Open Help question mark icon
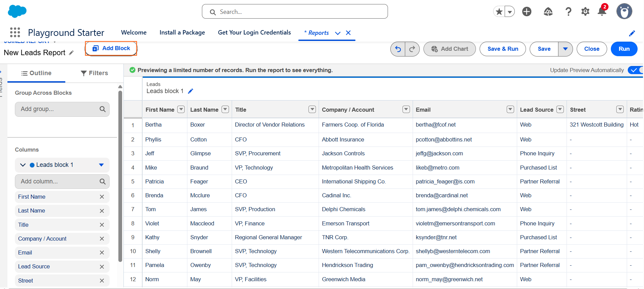 click(x=569, y=12)
